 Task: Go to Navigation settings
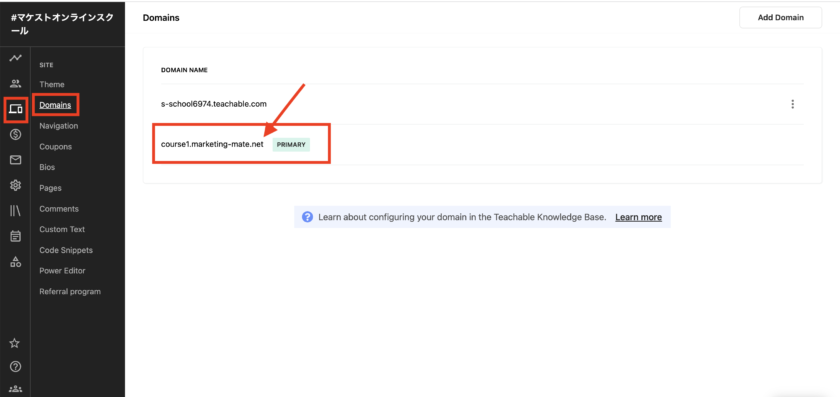[x=58, y=126]
